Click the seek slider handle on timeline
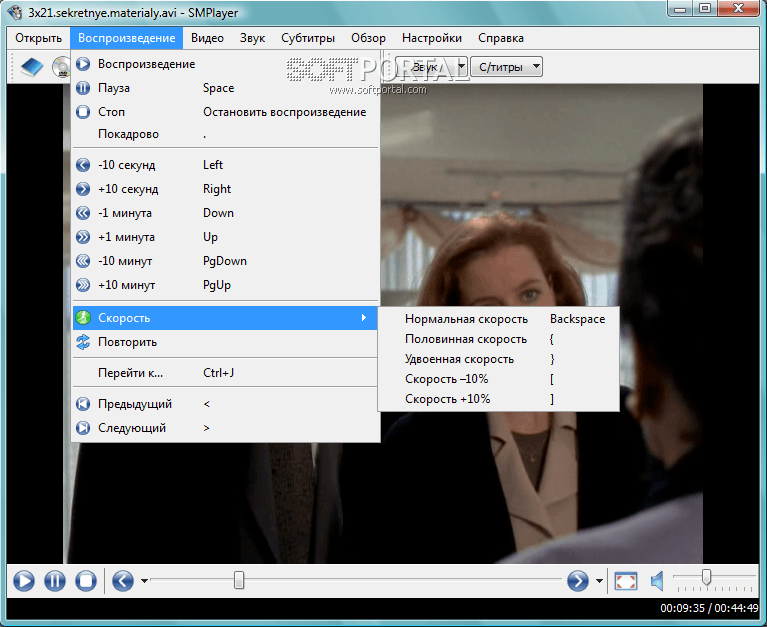This screenshot has height=627, width=767. point(239,580)
